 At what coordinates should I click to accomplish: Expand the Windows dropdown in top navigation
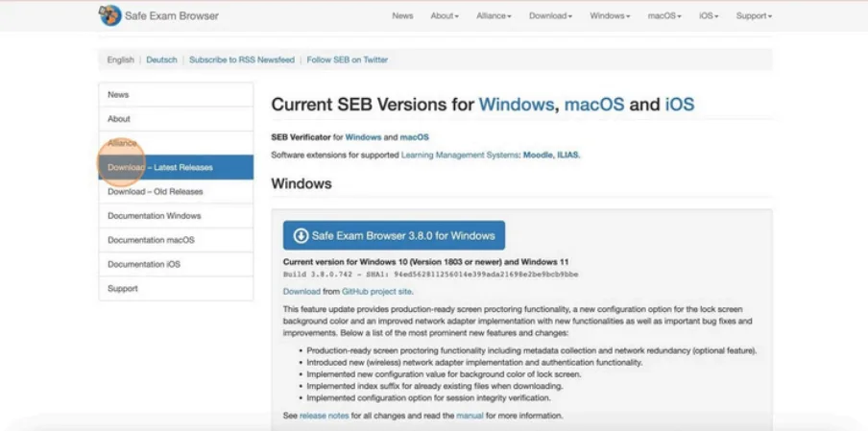610,16
